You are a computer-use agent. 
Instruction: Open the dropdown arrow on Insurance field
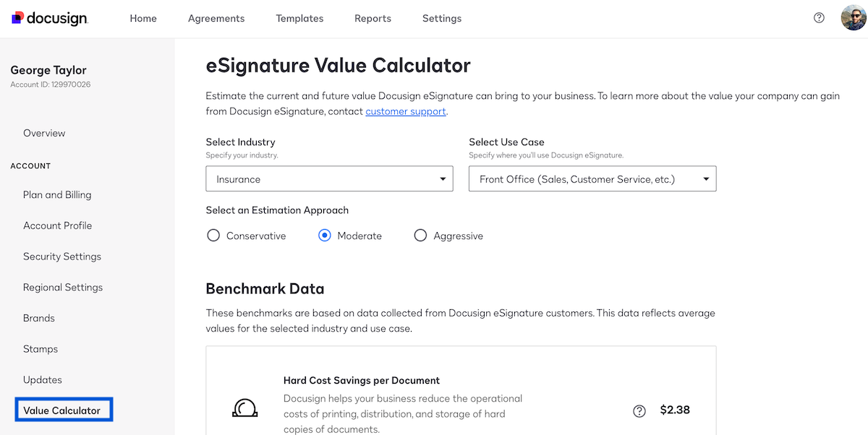coord(442,178)
